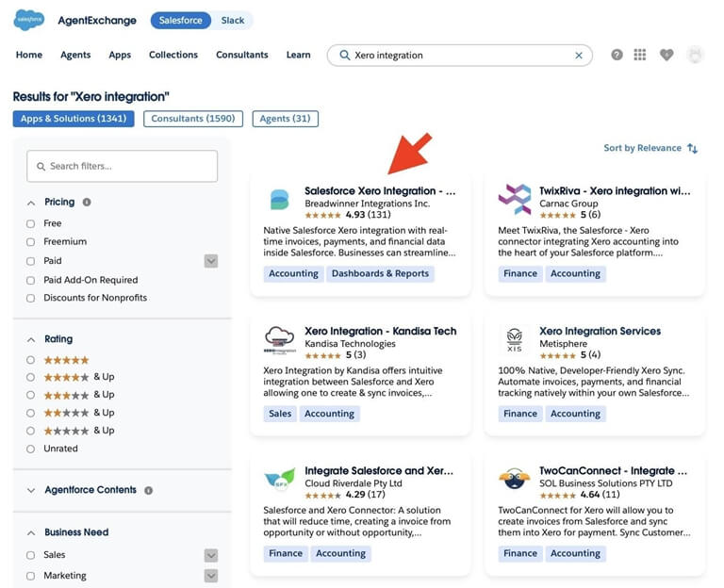Image resolution: width=724 pixels, height=588 pixels.
Task: Click the Pricing info icon
Action: click(x=87, y=203)
